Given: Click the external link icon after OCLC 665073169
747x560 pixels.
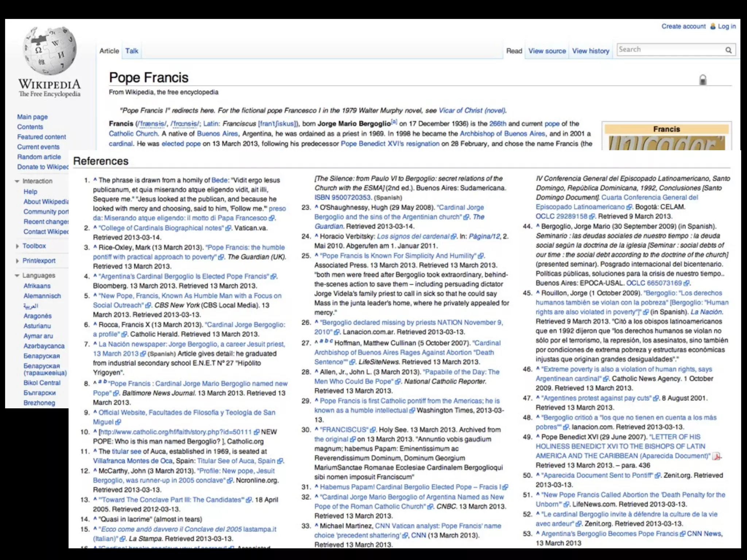Looking at the screenshot, I should point(687,283).
